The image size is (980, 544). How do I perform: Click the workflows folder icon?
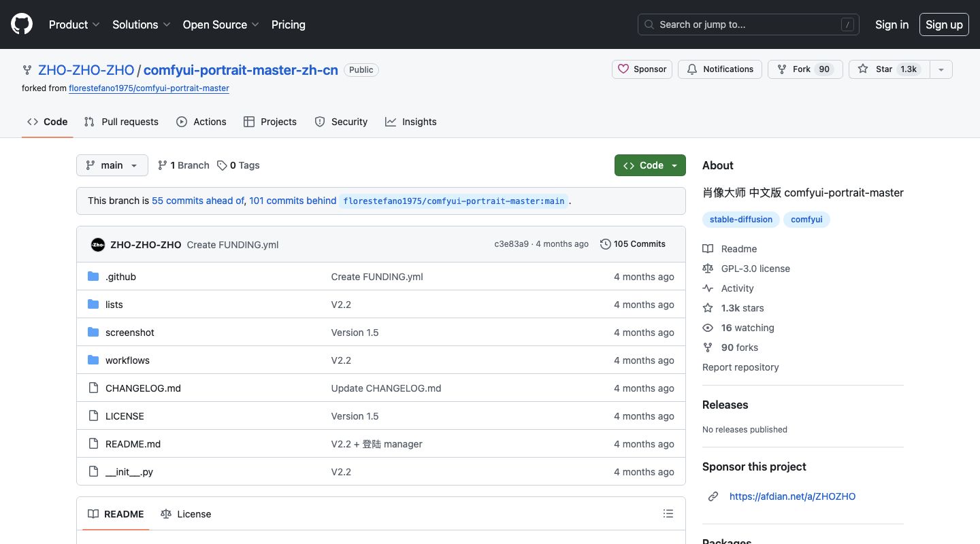[x=93, y=360]
